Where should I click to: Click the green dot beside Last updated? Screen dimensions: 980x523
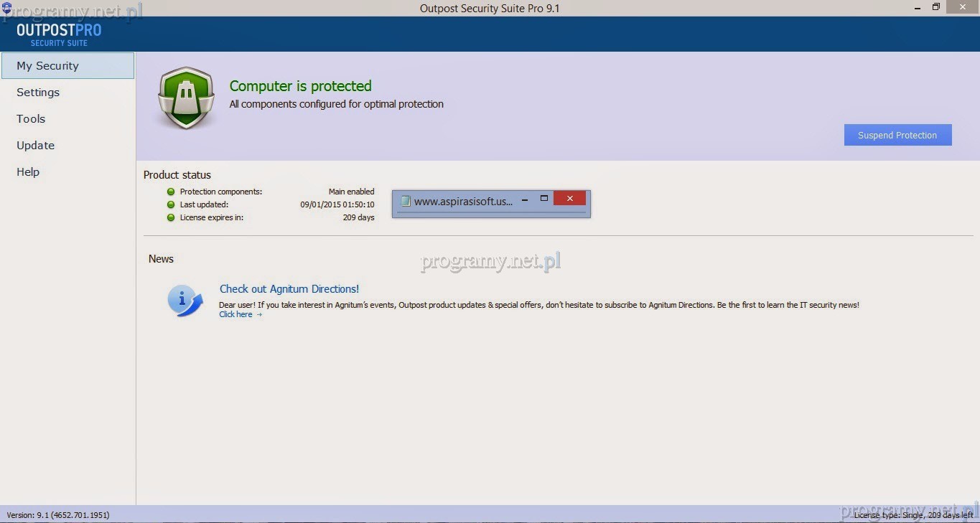[171, 204]
